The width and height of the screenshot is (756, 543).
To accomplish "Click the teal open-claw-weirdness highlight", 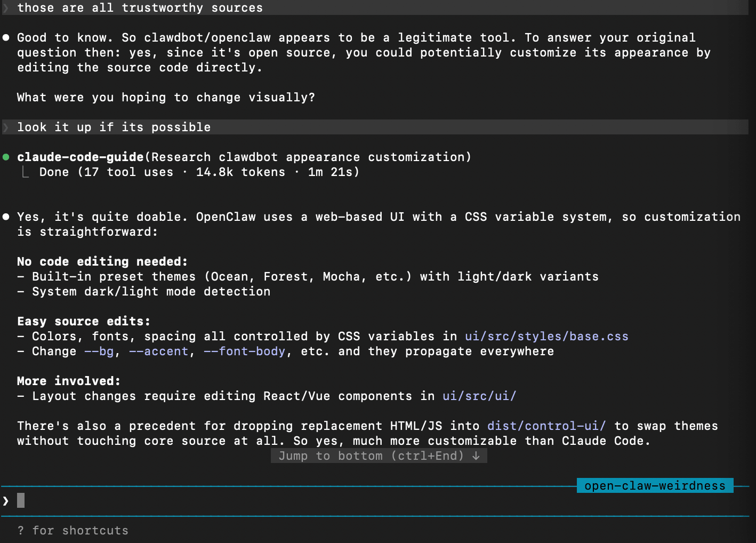I will (x=654, y=485).
